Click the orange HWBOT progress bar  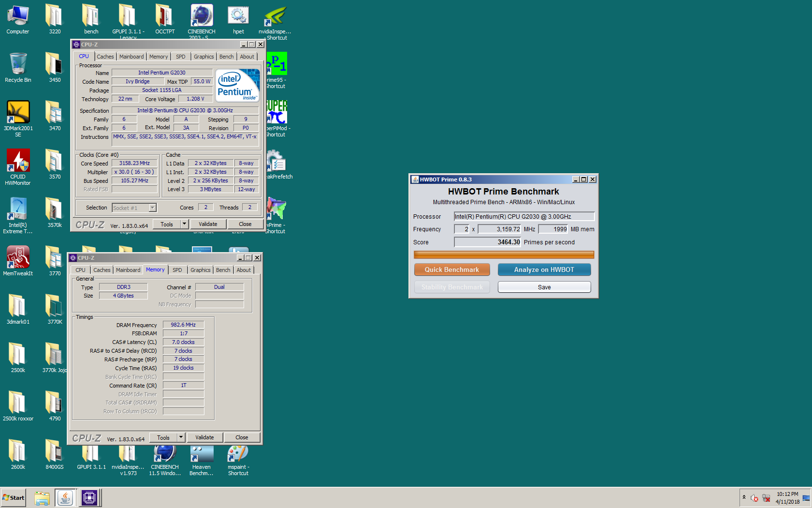(504, 255)
